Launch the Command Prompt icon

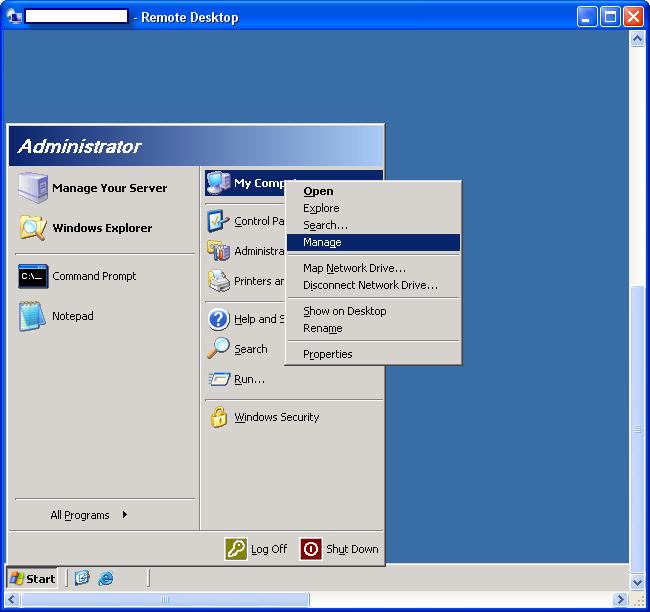pos(33,276)
